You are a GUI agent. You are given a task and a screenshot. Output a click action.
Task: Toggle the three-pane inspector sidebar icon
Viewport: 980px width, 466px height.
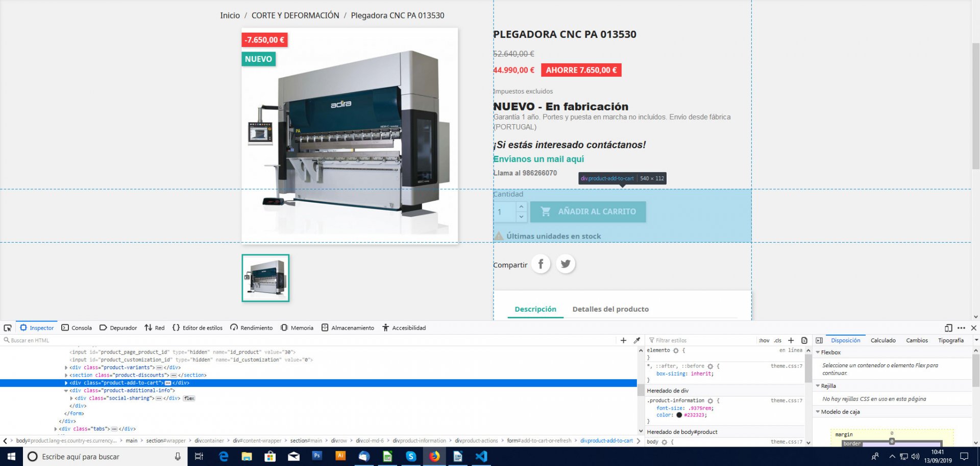point(819,340)
